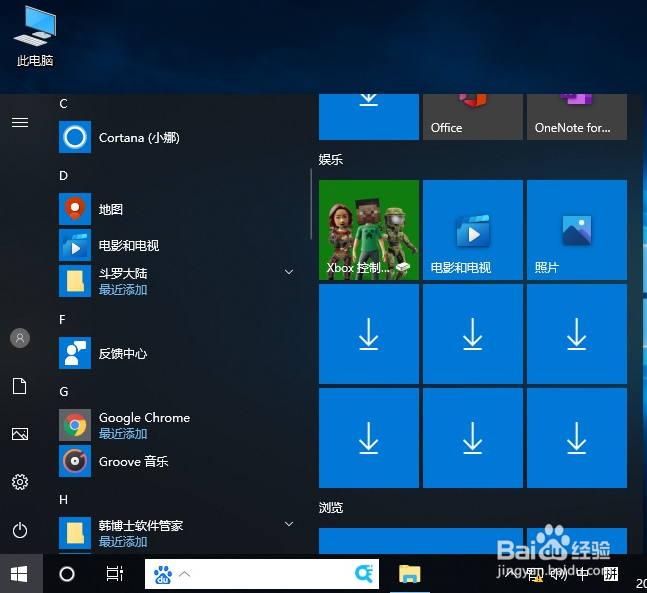
Task: Open File Explorer from the taskbar
Action: [409, 574]
